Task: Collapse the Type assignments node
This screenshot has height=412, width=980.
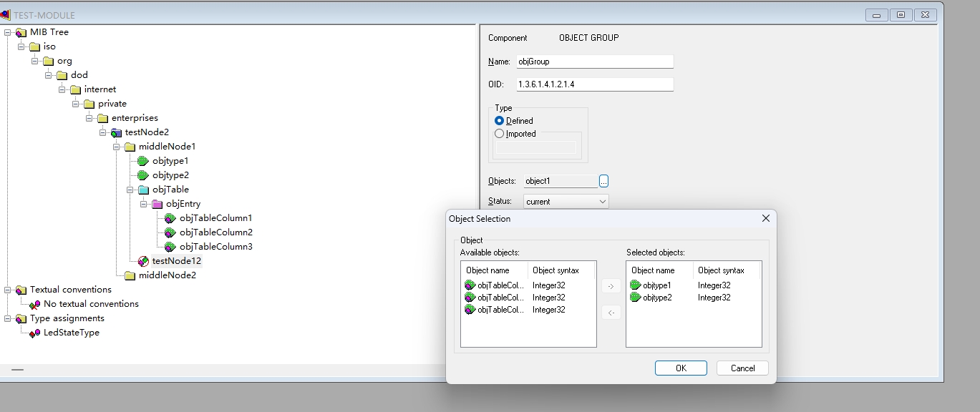Action: [8, 318]
